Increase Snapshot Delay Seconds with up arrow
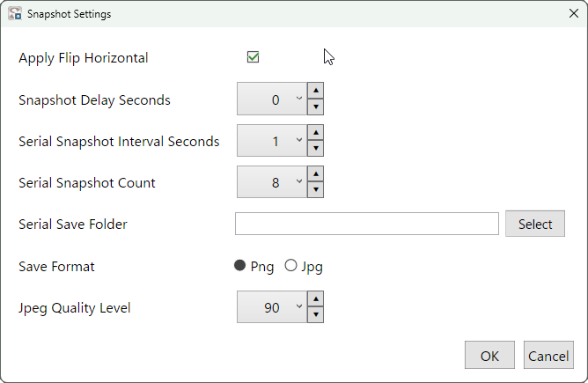The width and height of the screenshot is (588, 383). [316, 91]
